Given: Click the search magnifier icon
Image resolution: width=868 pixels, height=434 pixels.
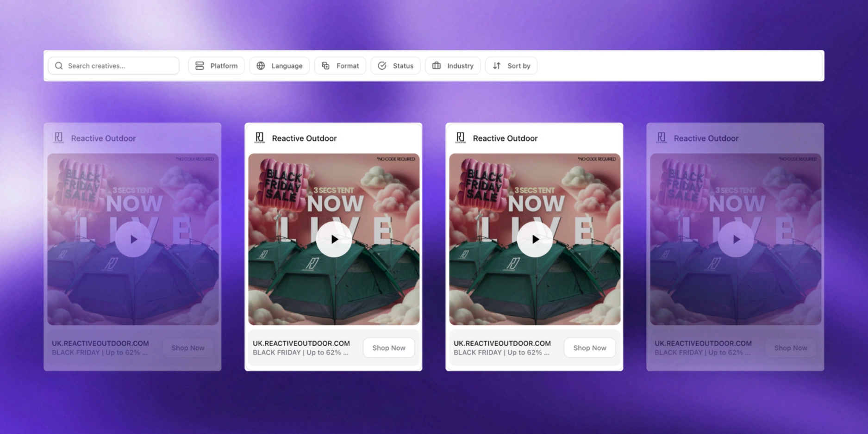Looking at the screenshot, I should pos(59,66).
